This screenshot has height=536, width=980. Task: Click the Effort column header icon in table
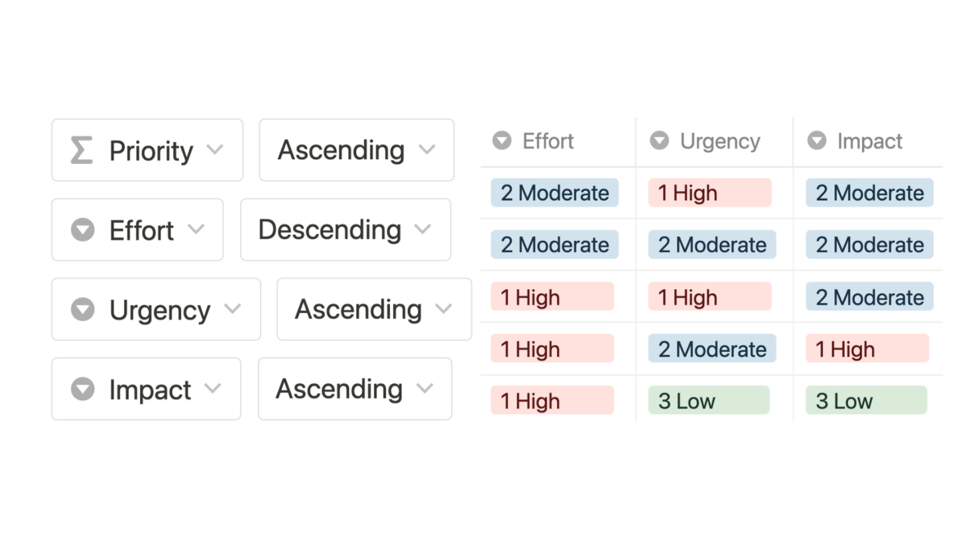coord(502,141)
